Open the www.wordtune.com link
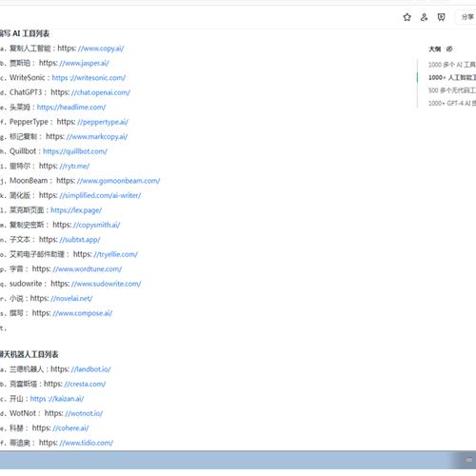The width and height of the screenshot is (476, 476). click(88, 269)
